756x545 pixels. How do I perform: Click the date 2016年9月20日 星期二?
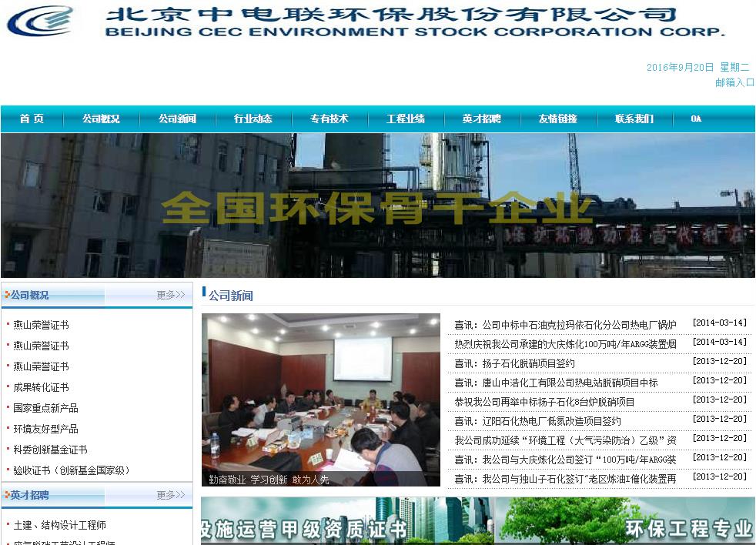[x=698, y=67]
